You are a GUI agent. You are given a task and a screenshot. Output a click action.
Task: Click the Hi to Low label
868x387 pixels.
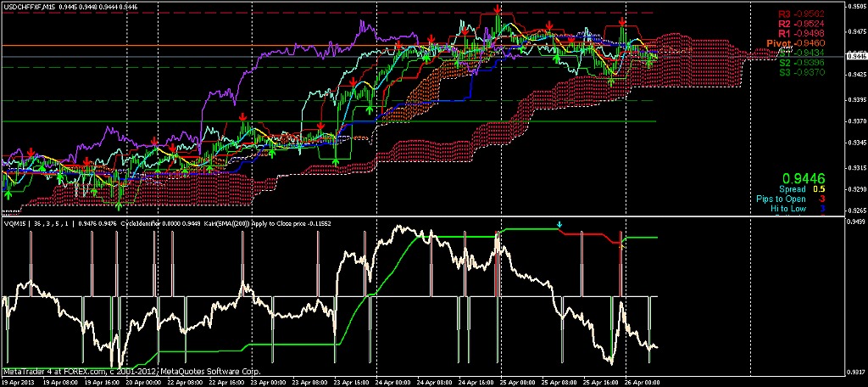point(788,209)
